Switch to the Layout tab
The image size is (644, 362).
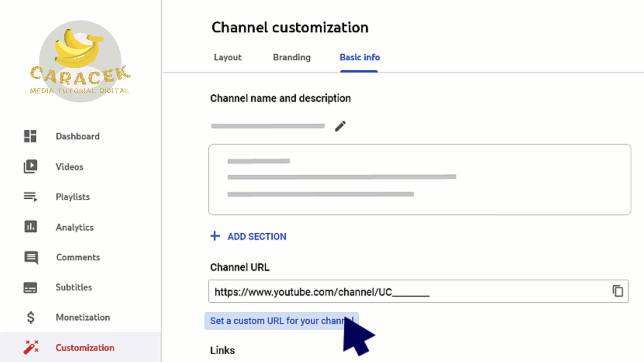[x=228, y=58]
